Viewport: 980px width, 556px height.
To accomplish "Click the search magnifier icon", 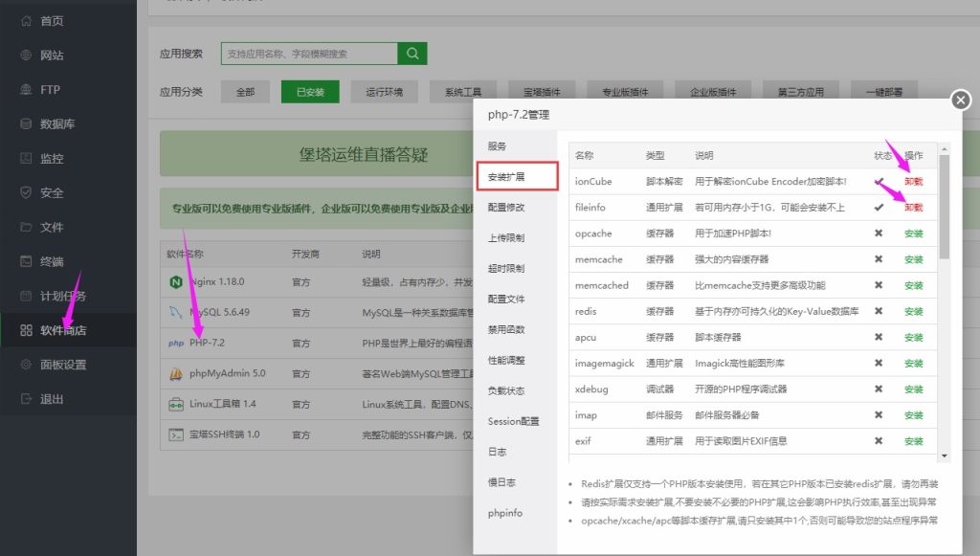I will coord(413,53).
